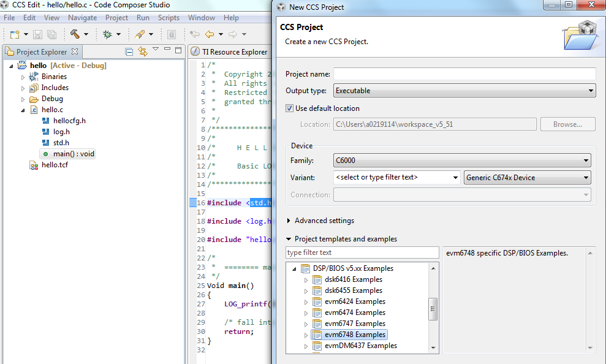
Task: Click the templates list scroll-down arrow
Action: pos(433,348)
